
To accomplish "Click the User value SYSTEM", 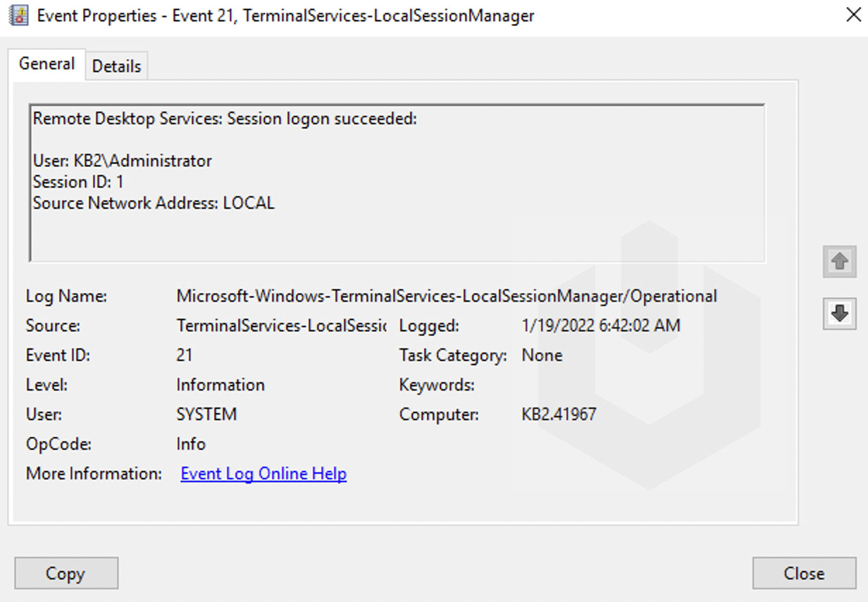I will (206, 414).
